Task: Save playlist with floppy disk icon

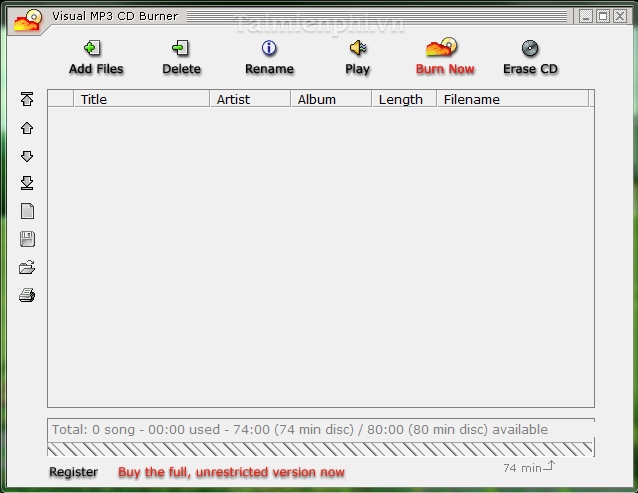Action: click(x=27, y=239)
